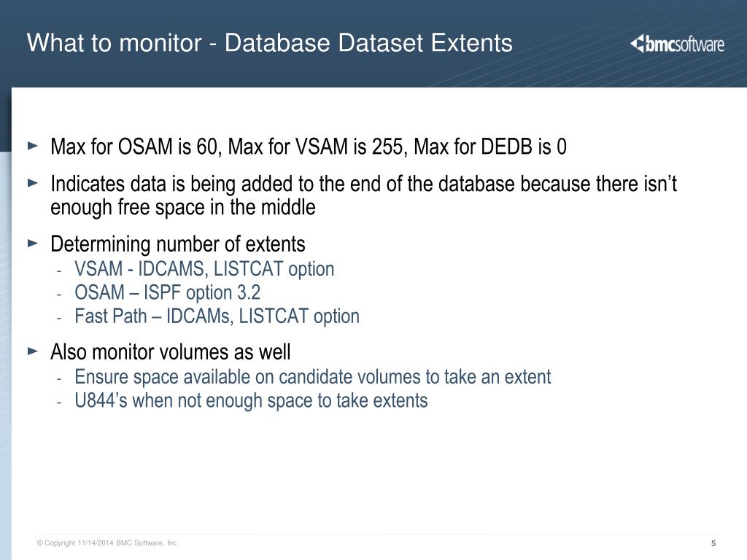747x560 pixels.
Task: Click the Determining number of extents heading
Action: click(x=177, y=244)
